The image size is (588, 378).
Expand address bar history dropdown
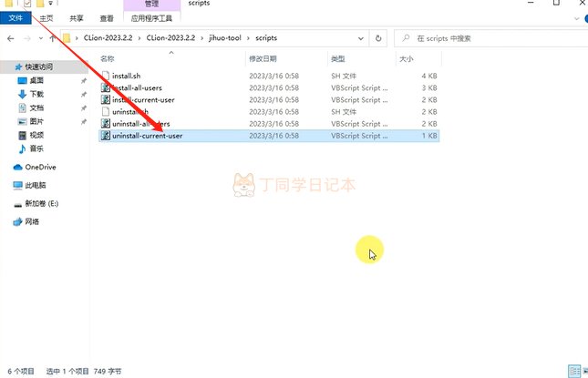[361, 38]
